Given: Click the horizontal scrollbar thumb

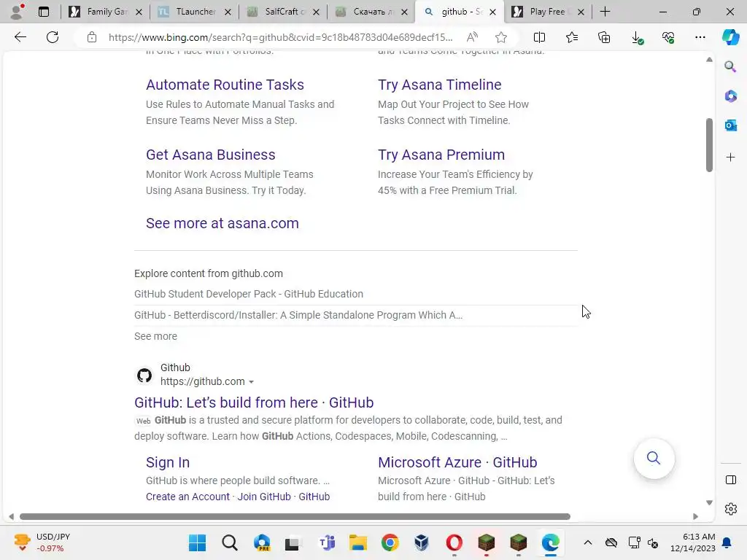Looking at the screenshot, I should point(295,517).
